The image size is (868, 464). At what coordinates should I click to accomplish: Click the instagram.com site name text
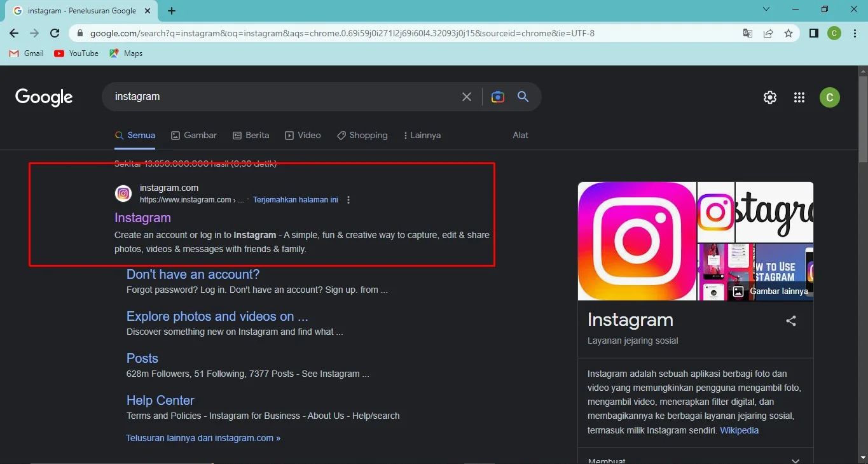click(169, 188)
